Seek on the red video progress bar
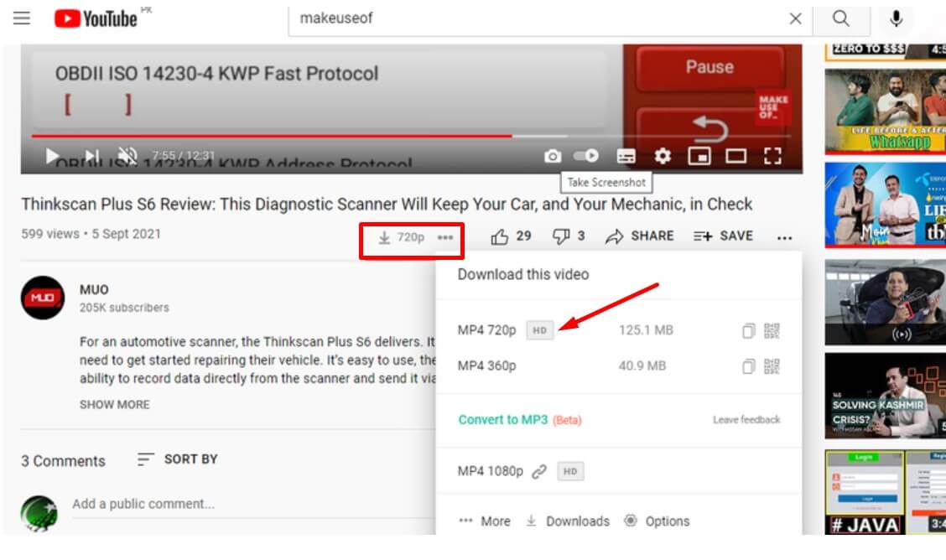The image size is (946, 560). [412, 137]
